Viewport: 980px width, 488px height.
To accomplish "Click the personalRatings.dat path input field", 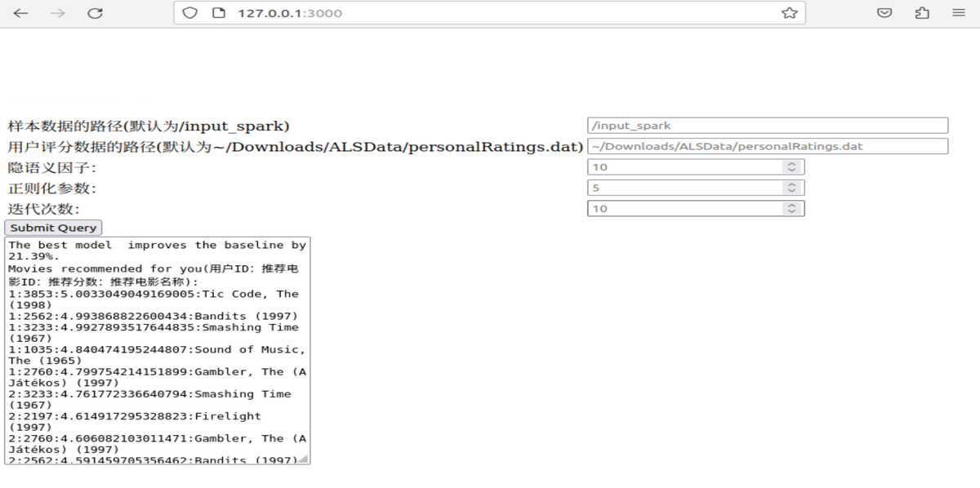I will [768, 147].
